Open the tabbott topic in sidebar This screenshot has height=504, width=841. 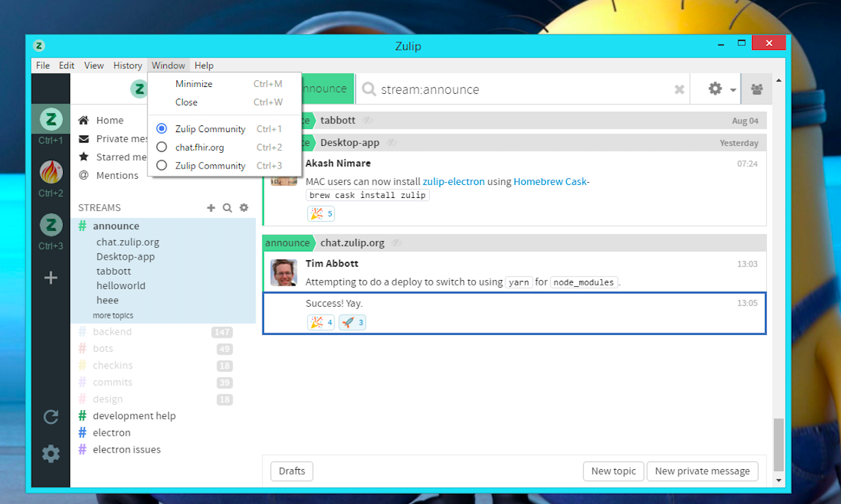tap(114, 271)
